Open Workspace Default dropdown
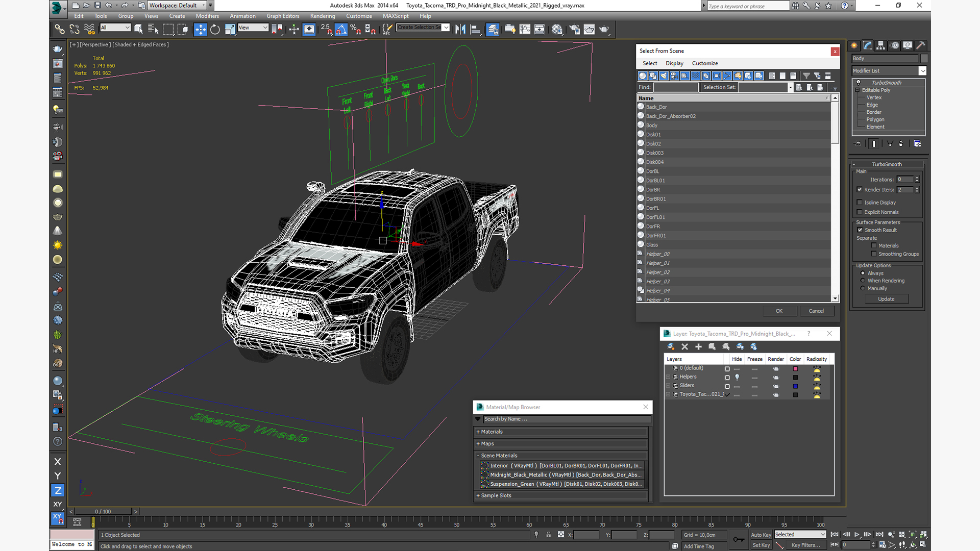The image size is (980, 551). coord(178,6)
